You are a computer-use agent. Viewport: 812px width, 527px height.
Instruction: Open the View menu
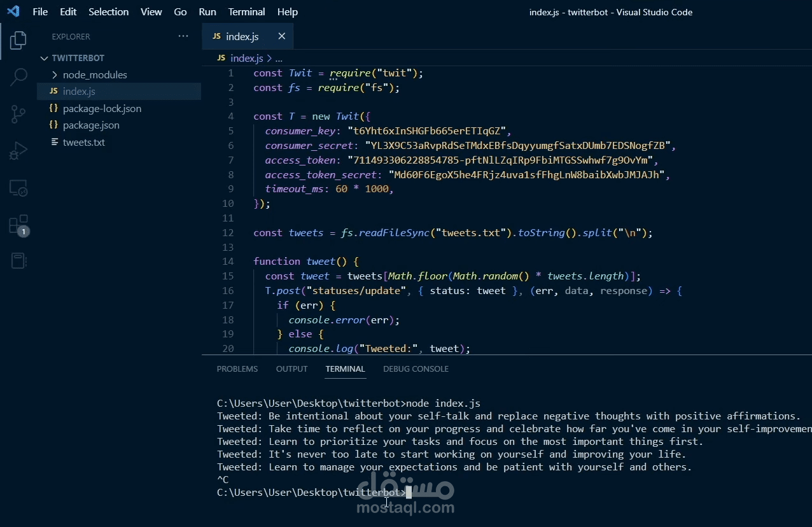tap(151, 11)
